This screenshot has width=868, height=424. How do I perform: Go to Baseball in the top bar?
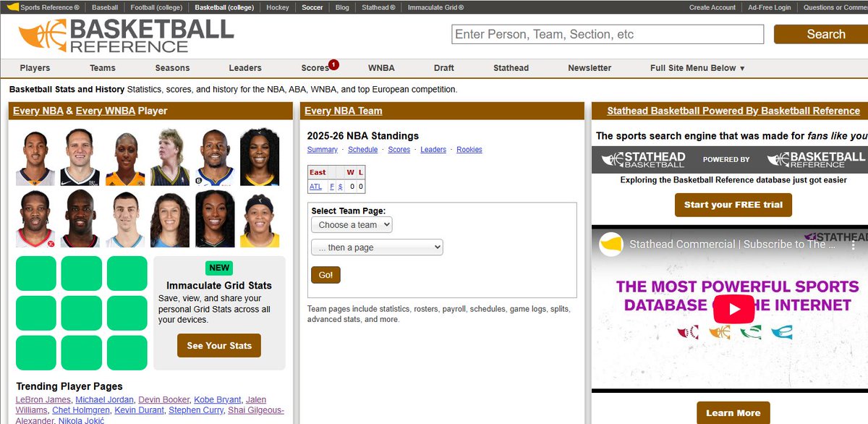(106, 7)
